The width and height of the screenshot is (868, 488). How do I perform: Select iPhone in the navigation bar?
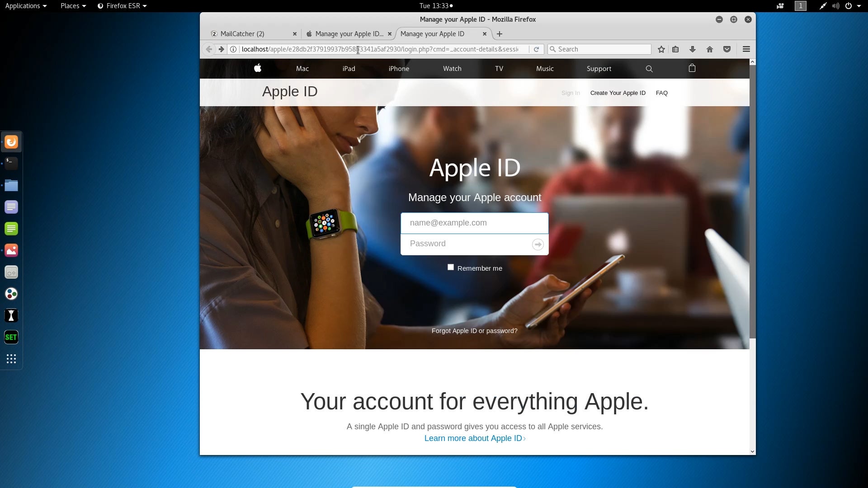(399, 69)
